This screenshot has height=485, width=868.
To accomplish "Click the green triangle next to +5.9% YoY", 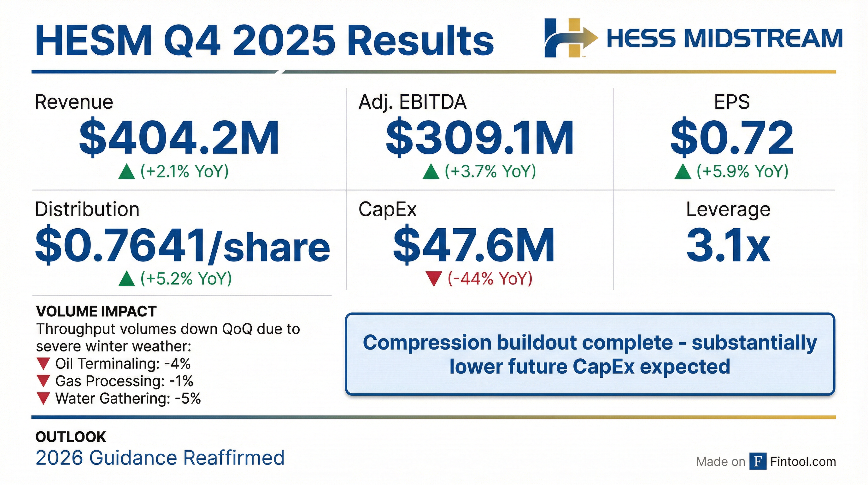I will [683, 171].
